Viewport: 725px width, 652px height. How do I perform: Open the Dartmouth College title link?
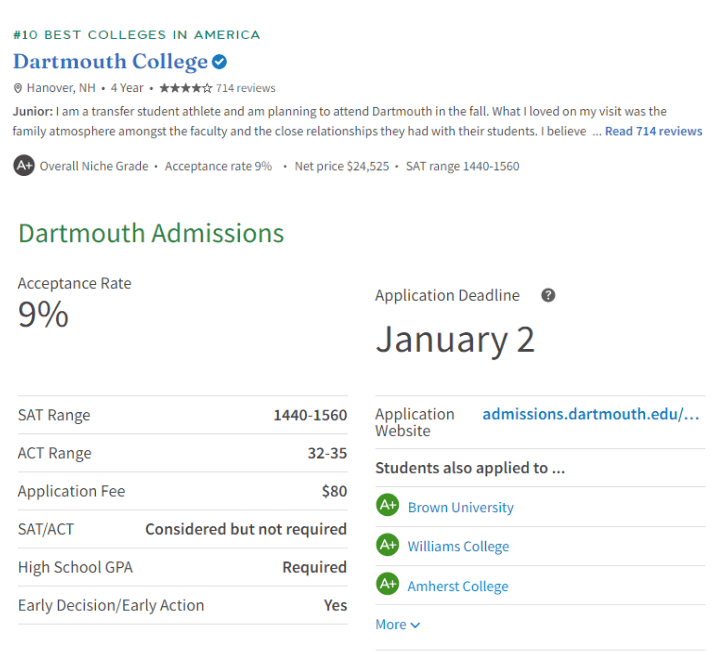point(111,62)
